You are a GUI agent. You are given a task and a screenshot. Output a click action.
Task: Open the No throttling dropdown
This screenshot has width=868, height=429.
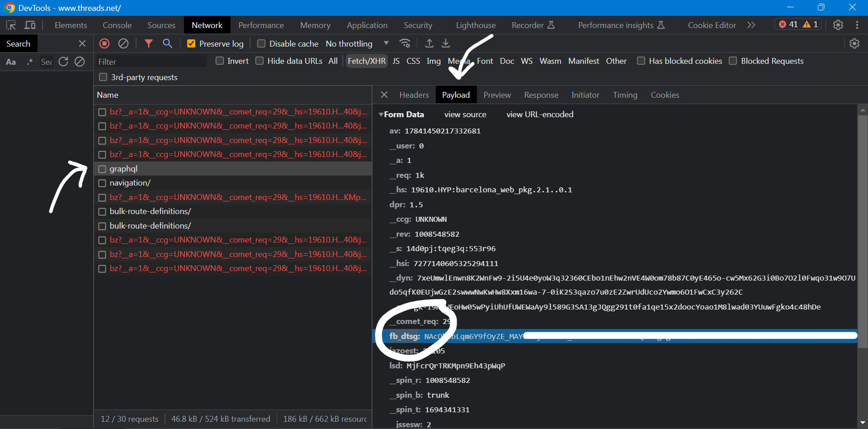point(357,43)
